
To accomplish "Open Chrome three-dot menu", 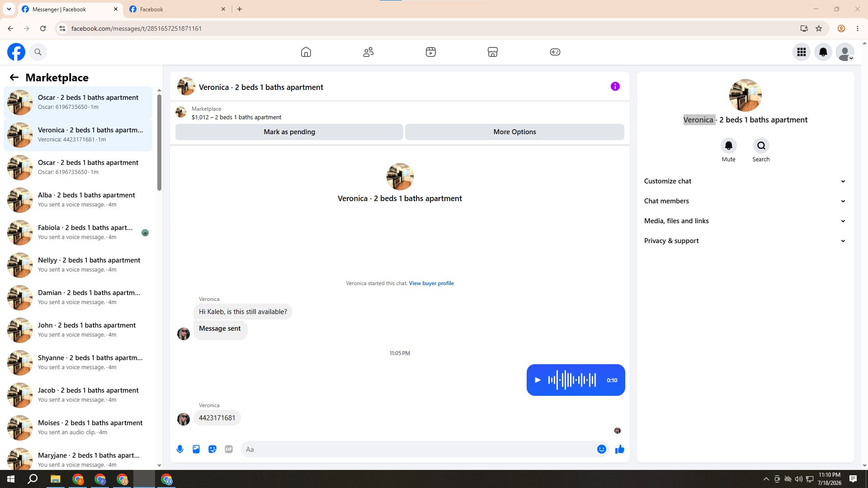I will [858, 28].
